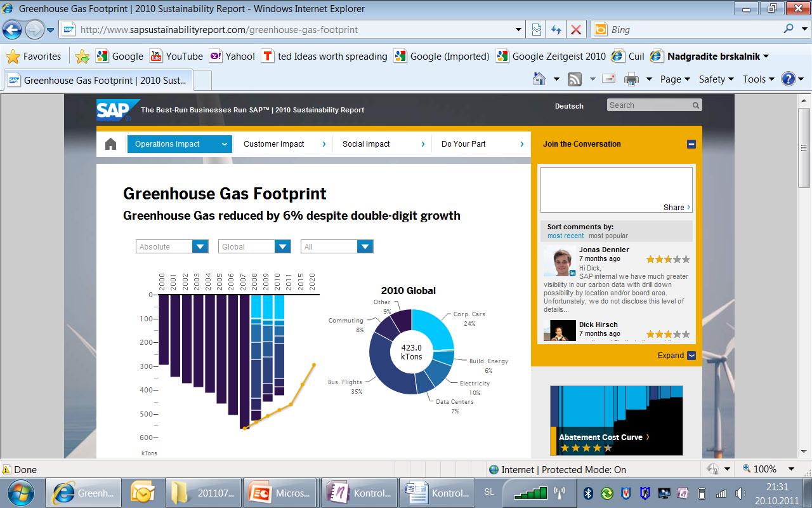The height and width of the screenshot is (508, 812).
Task: Open the search provider dropdown arrow
Action: point(804,29)
